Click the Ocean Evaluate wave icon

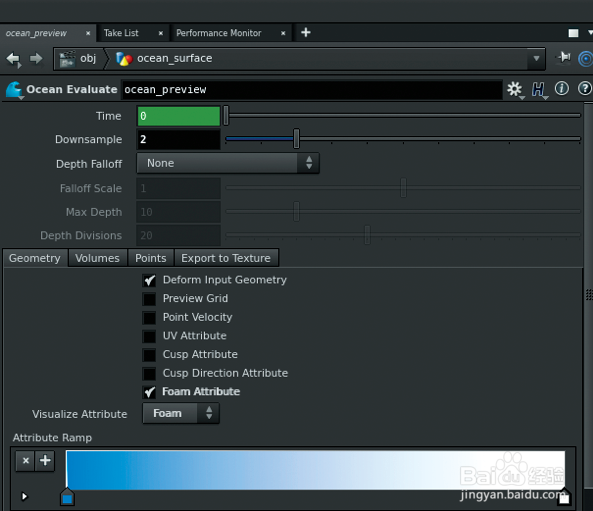(x=14, y=90)
